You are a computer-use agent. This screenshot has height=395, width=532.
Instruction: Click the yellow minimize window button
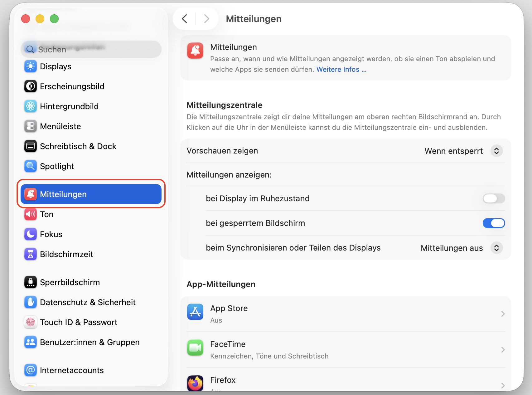pyautogui.click(x=40, y=19)
